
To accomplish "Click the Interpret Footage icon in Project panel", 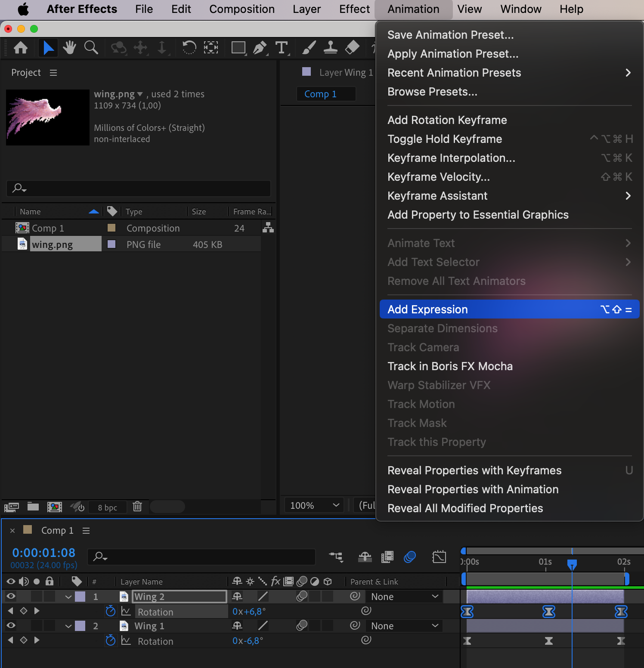I will click(x=12, y=507).
